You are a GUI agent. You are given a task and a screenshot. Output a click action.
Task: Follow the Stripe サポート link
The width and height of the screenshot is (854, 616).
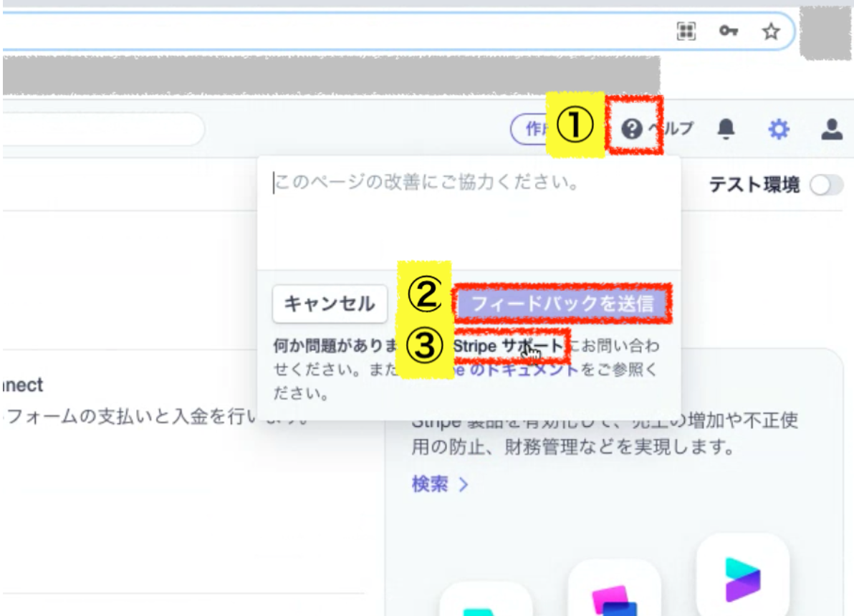click(x=510, y=346)
